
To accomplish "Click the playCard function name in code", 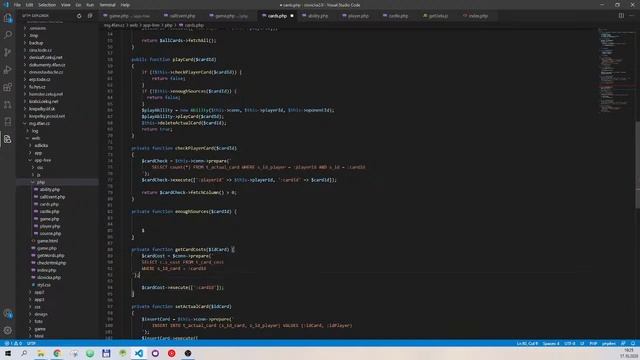I will (x=183, y=59).
